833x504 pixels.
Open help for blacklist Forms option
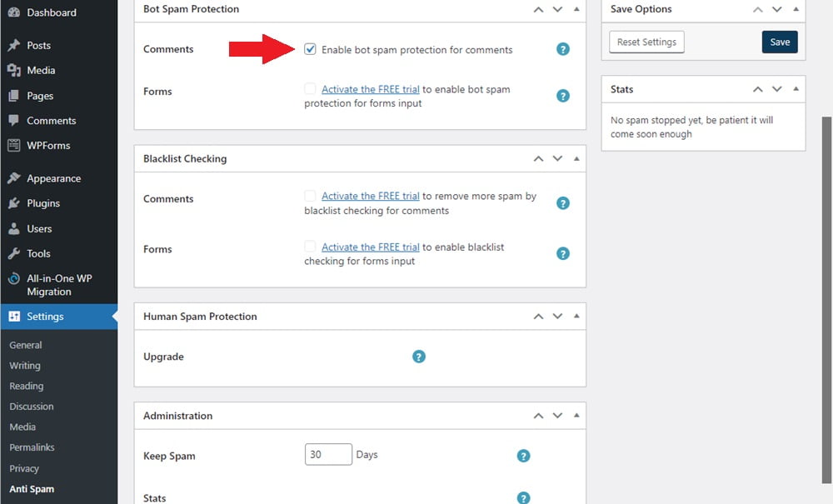pyautogui.click(x=562, y=253)
